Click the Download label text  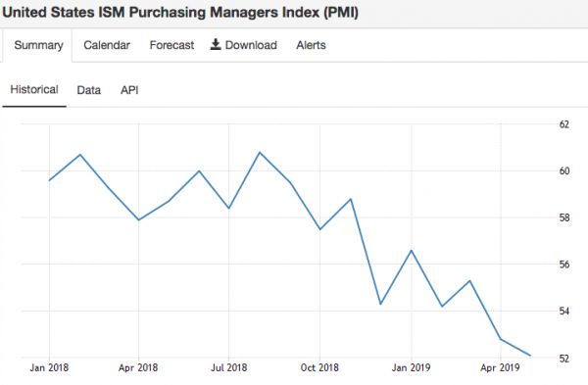(251, 45)
